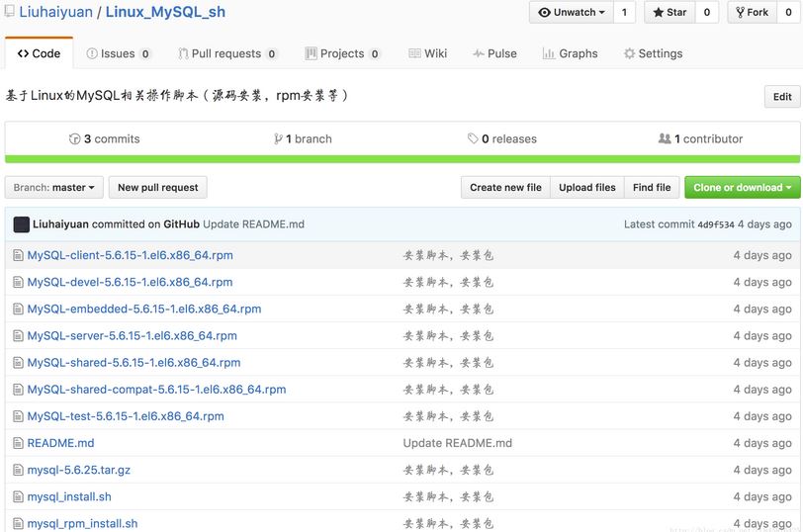Open the Update README.md commit message in header
The image size is (803, 532).
click(253, 224)
